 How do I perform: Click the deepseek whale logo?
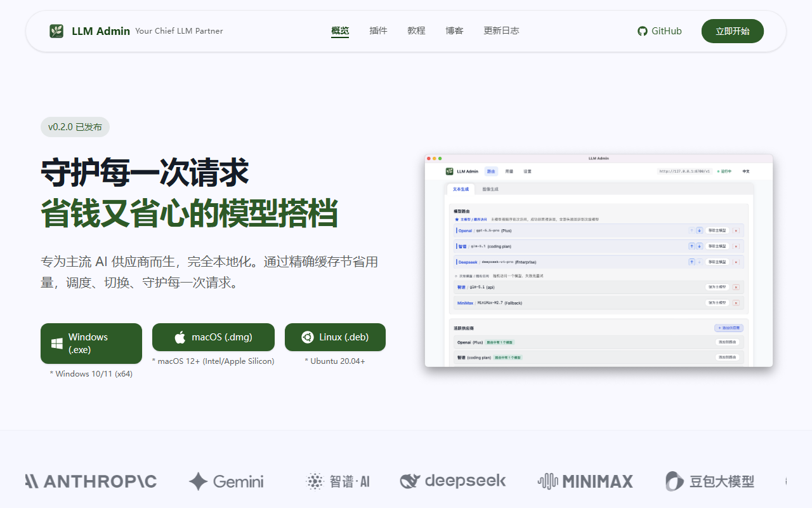pos(453,481)
